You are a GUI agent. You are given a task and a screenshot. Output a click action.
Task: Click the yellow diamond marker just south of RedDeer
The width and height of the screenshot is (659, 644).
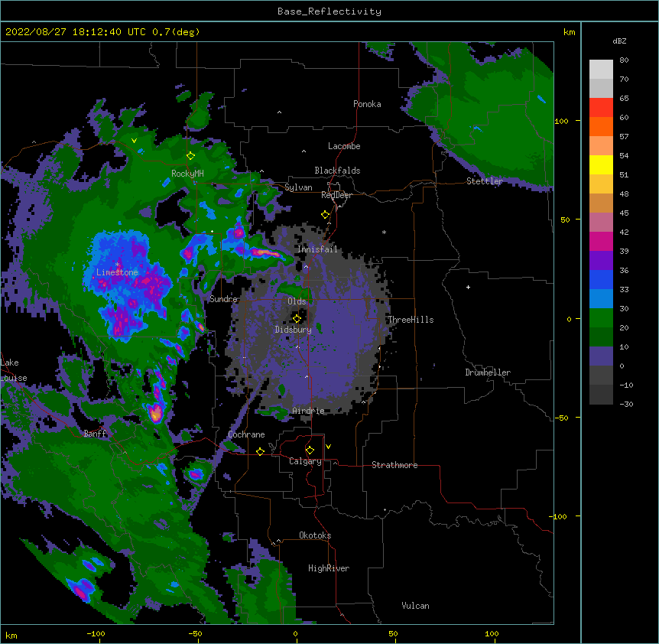(x=325, y=215)
